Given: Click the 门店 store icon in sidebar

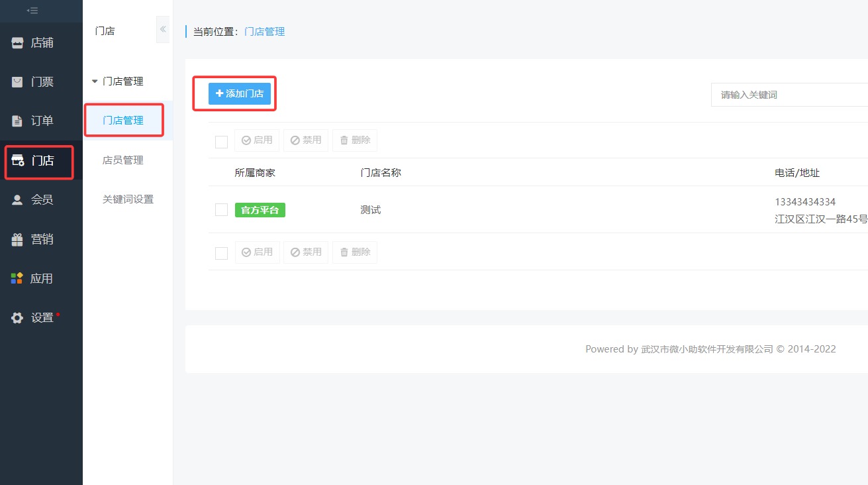Looking at the screenshot, I should tap(18, 160).
